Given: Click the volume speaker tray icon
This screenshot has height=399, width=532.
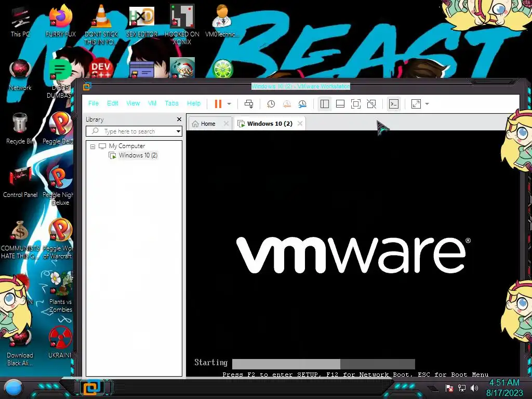Looking at the screenshot, I should pyautogui.click(x=474, y=388).
